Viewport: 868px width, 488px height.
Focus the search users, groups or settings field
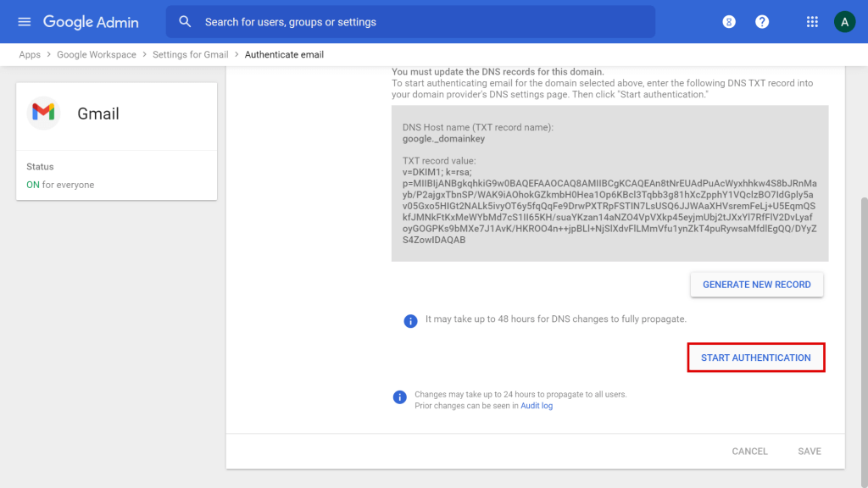pos(410,21)
